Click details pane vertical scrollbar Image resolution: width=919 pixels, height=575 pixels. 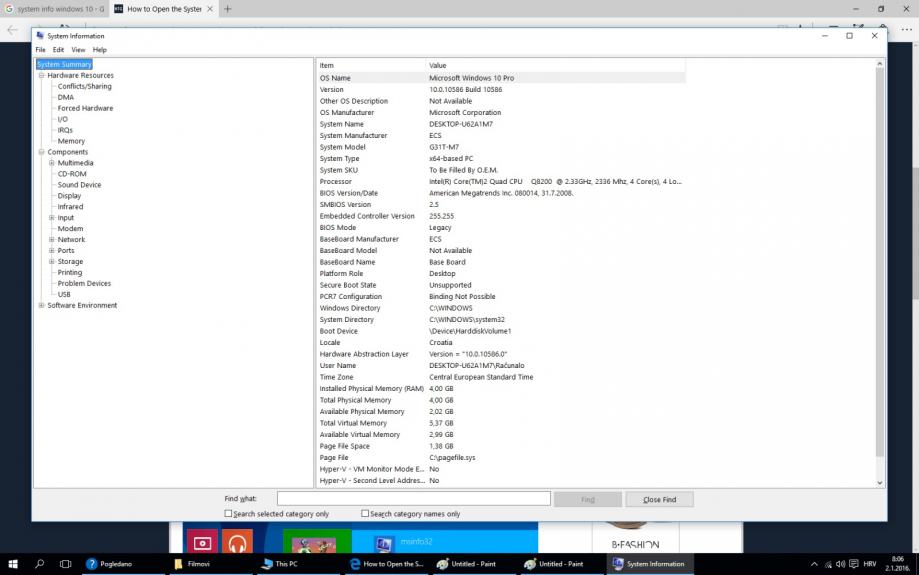880,263
